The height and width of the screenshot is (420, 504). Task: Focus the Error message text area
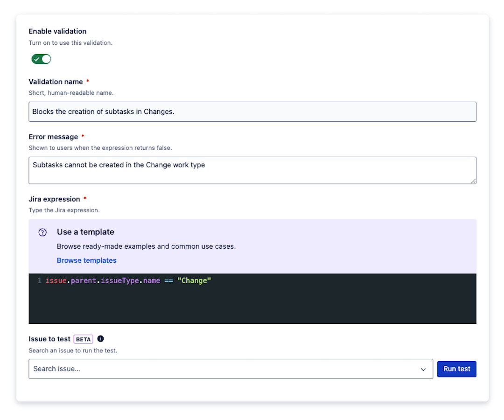(252, 170)
